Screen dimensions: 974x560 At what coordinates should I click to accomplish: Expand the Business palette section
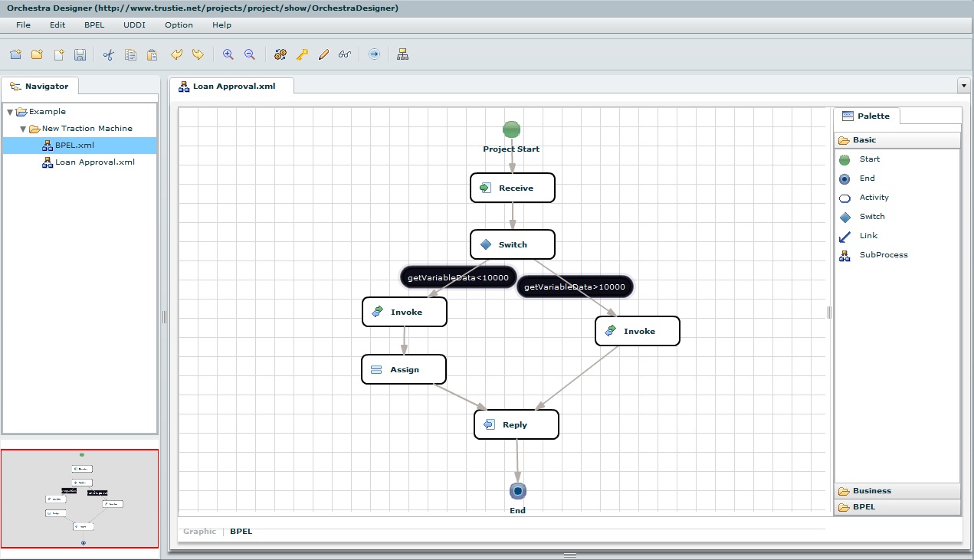point(872,490)
